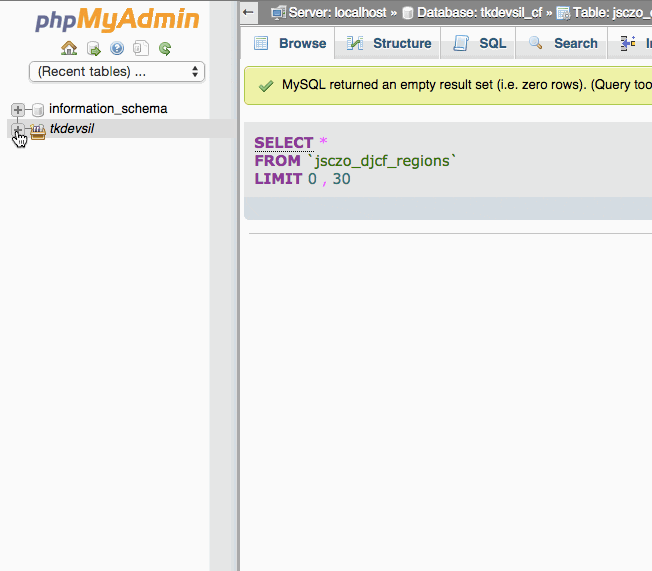Viewport: 652px width, 571px height.
Task: Expand the information_schema database node
Action: [x=17, y=109]
